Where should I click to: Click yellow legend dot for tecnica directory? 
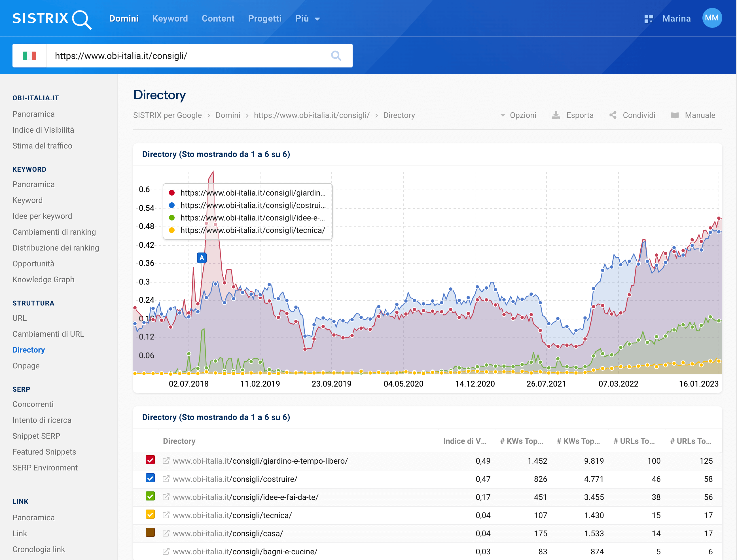coord(172,230)
